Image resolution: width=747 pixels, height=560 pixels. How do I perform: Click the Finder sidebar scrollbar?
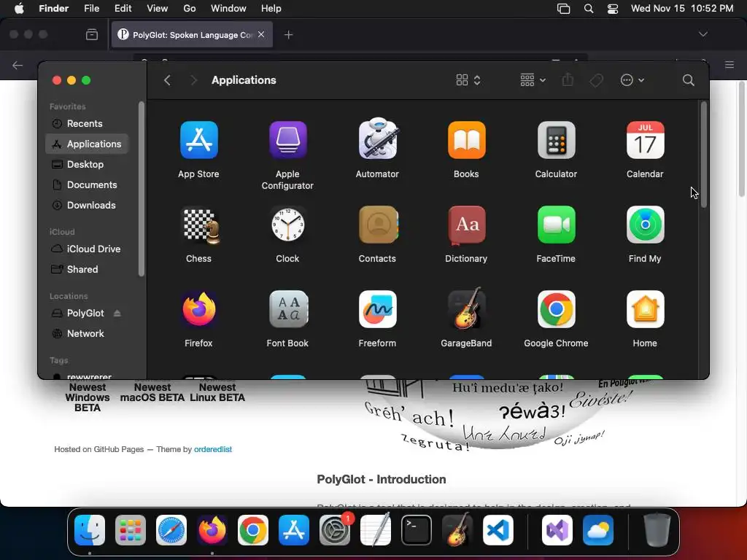(x=141, y=189)
